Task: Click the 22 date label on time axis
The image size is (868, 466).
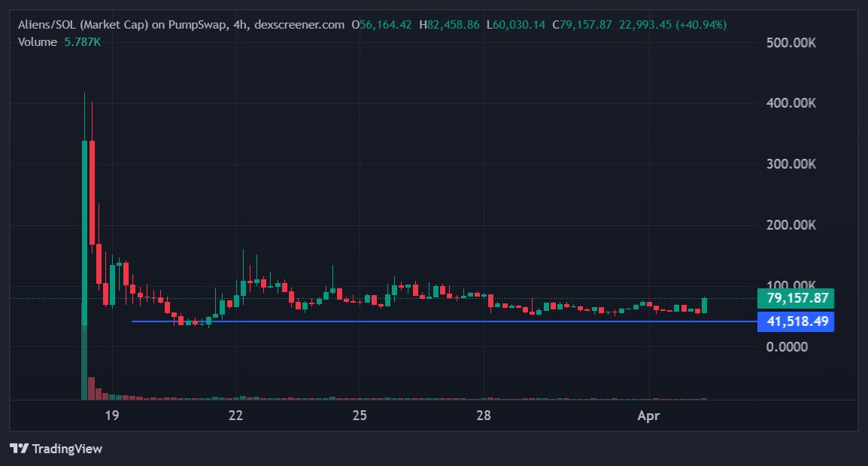Action: coord(236,416)
